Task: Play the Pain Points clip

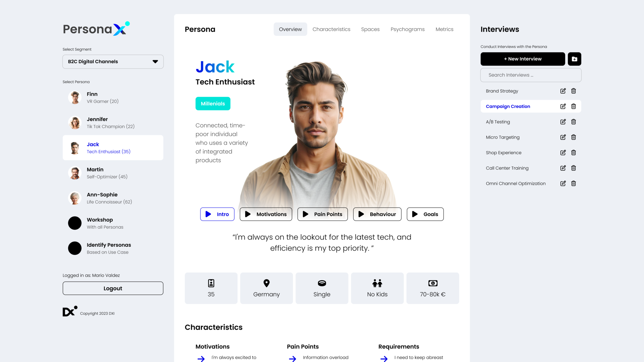Action: pyautogui.click(x=323, y=214)
